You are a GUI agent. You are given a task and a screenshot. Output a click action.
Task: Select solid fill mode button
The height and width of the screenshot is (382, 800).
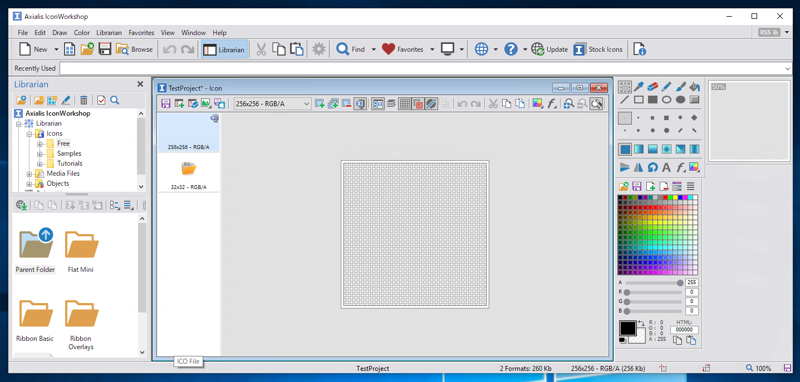[624, 149]
